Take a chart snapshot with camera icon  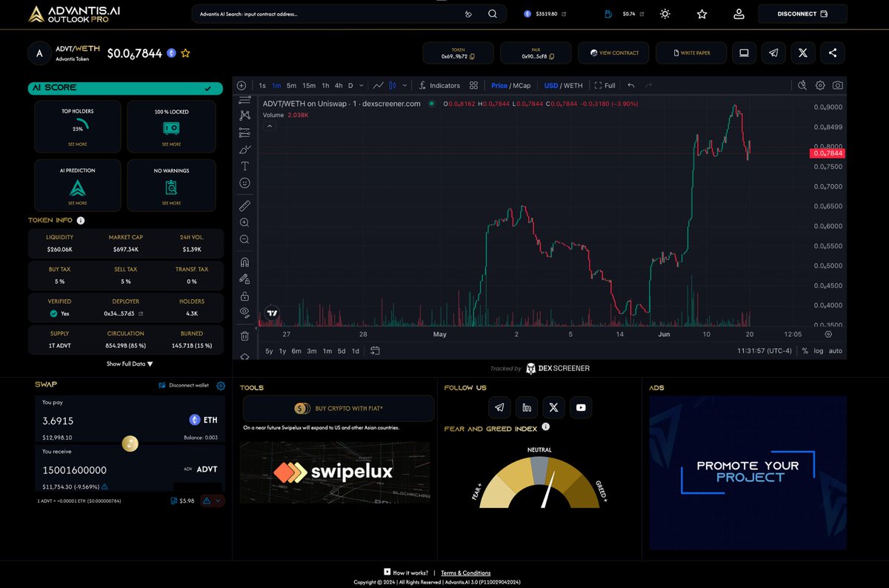pos(837,85)
